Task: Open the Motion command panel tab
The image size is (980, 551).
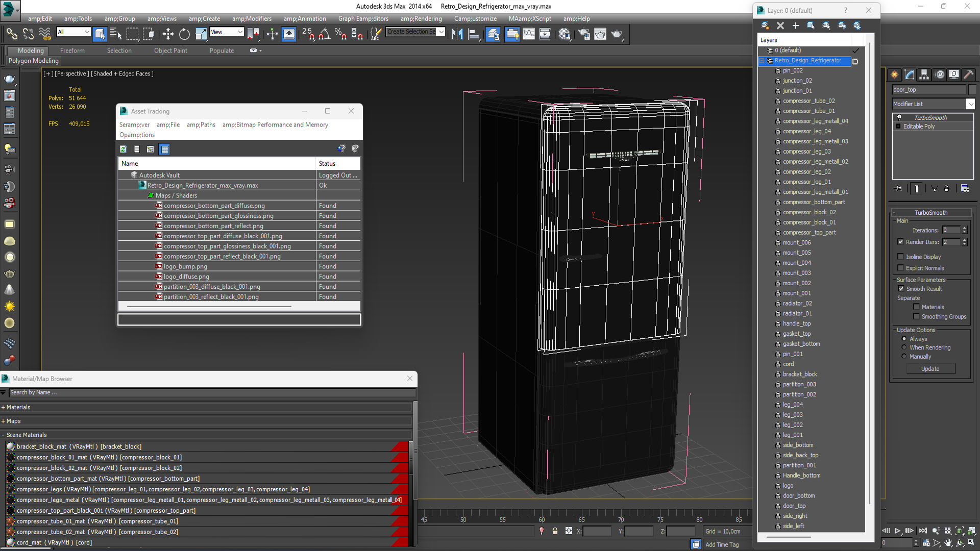Action: tap(940, 74)
